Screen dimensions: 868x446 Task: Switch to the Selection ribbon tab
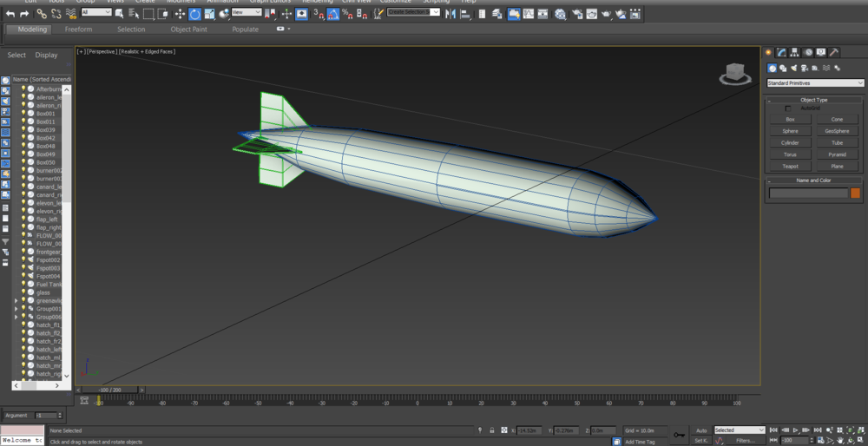[131, 30]
